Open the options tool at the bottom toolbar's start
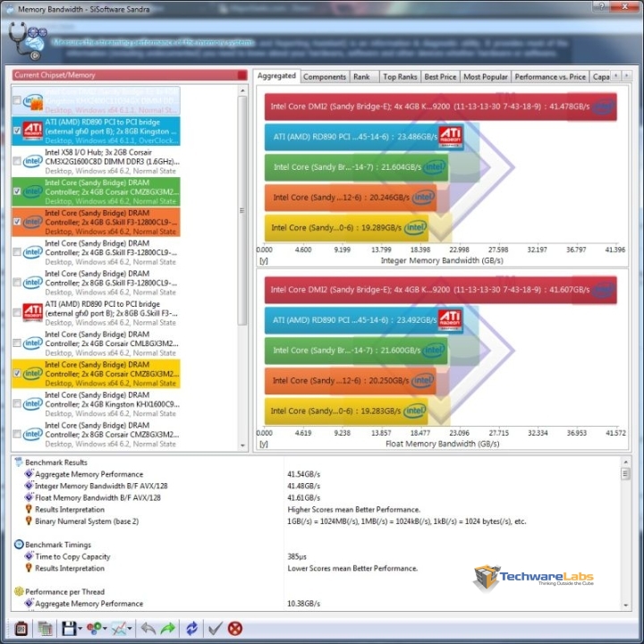The image size is (644, 644). tap(21, 629)
